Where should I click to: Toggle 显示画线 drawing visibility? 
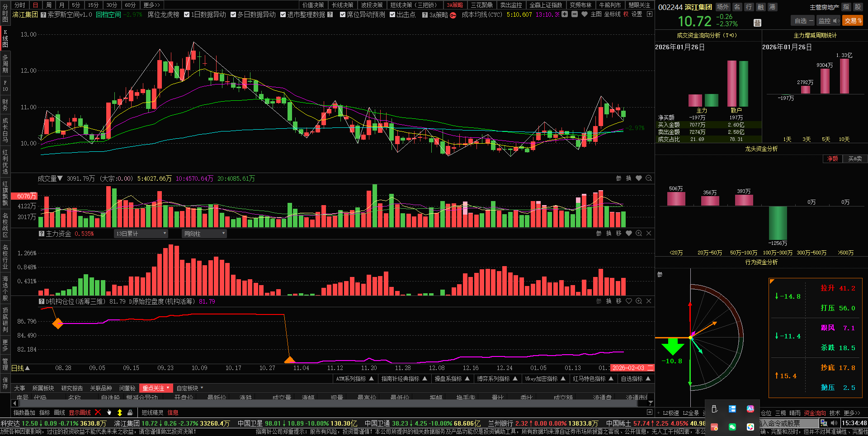(80, 413)
